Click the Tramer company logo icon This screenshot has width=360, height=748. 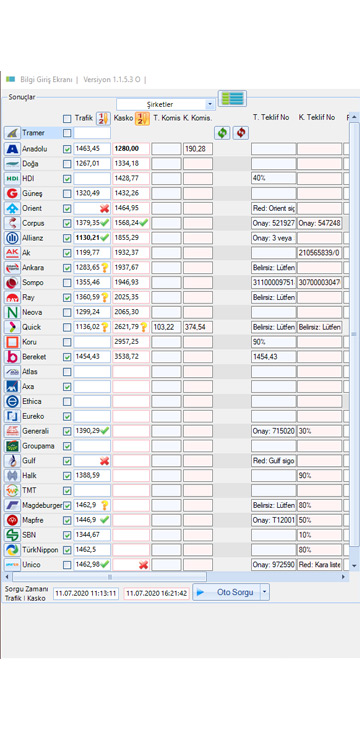(x=12, y=133)
